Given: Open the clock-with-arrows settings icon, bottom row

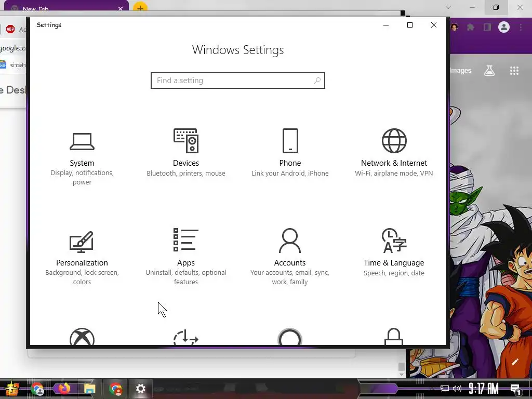Looking at the screenshot, I should point(186,337).
